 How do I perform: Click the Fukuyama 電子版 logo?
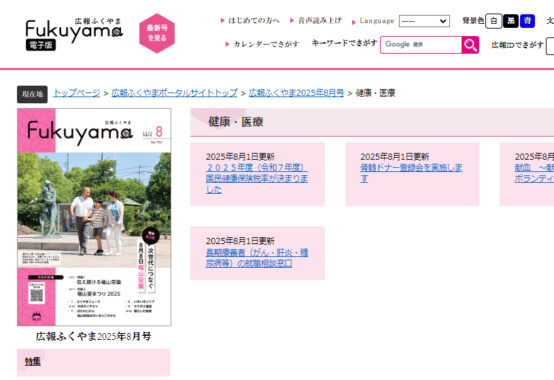point(74,34)
